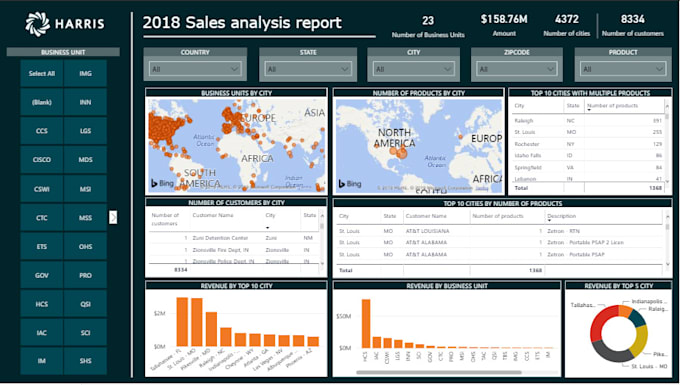Click Zetron - Portable PSAP 2 Licen description
Viewport: 680px width, 385px height.
pos(585,242)
